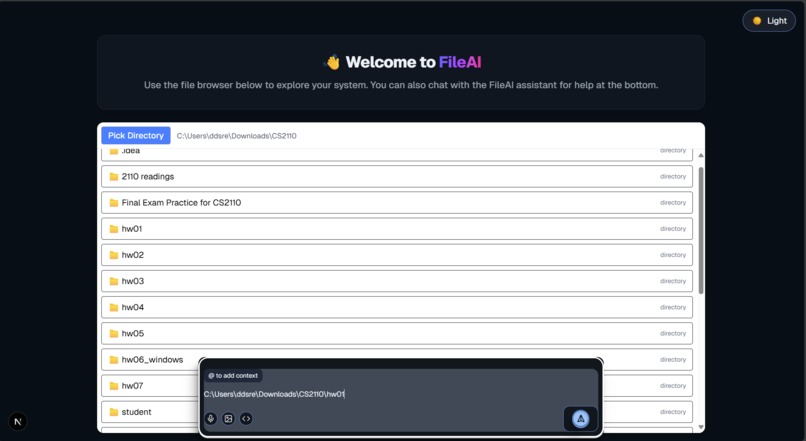Click the Next.js N badge icon
This screenshot has width=806, height=441.
[x=17, y=421]
